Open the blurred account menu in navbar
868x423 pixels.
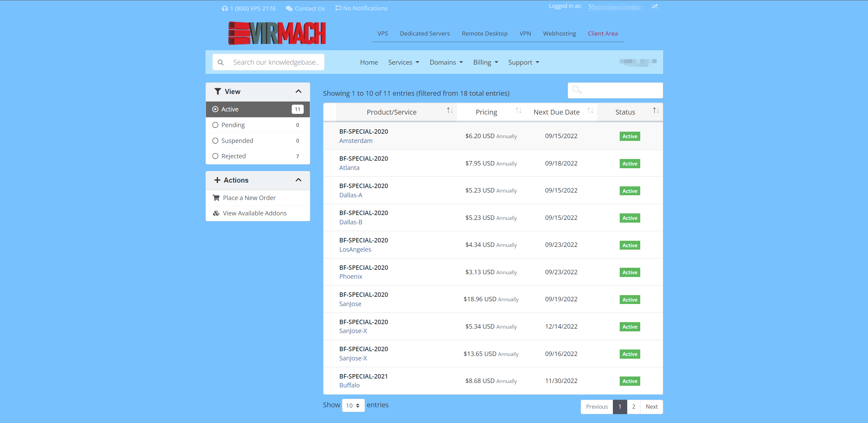(638, 62)
